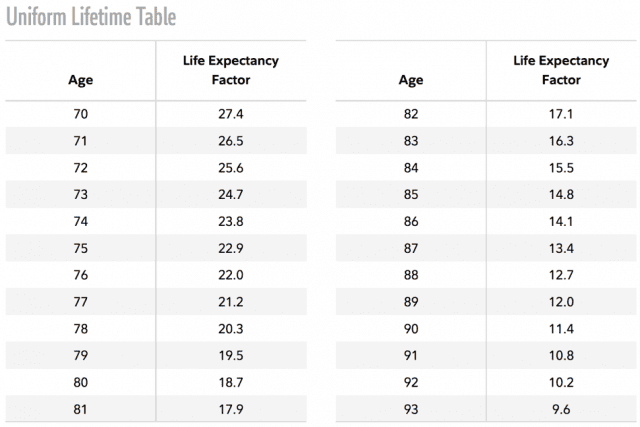The width and height of the screenshot is (640, 427).
Task: Click the 11.4 factor value
Action: [562, 328]
